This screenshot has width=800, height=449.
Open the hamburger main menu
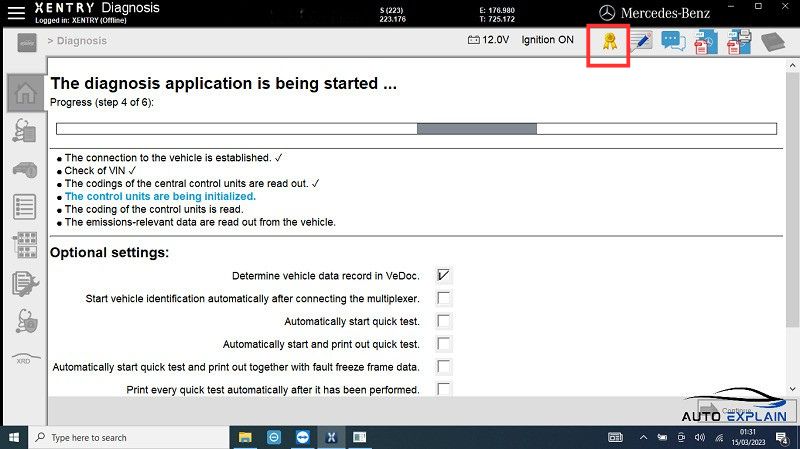16,13
